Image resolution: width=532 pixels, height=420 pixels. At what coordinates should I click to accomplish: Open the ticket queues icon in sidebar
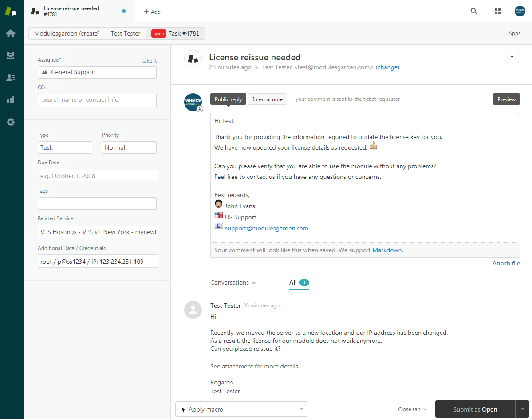pyautogui.click(x=11, y=55)
